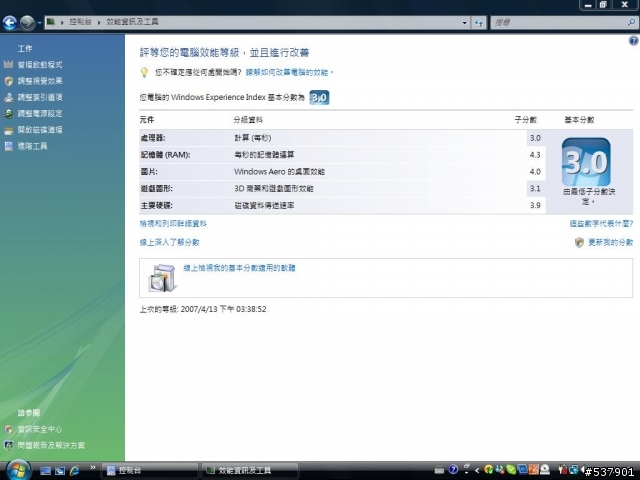Viewport: 640px width, 480px height.
Task: Click the 開啟磁碟清理 drive icon
Action: tap(9, 131)
